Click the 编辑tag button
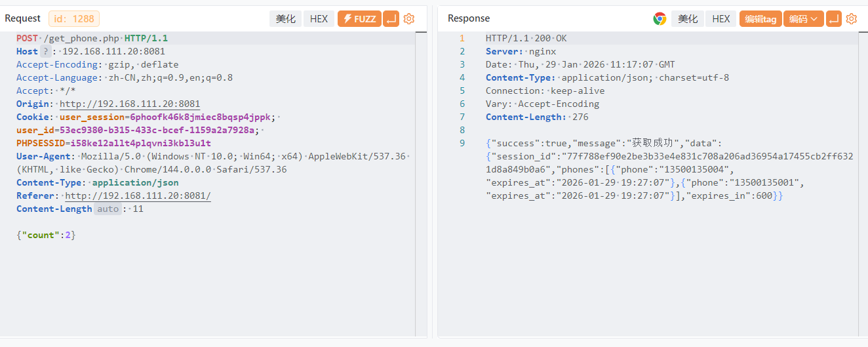 pos(760,19)
